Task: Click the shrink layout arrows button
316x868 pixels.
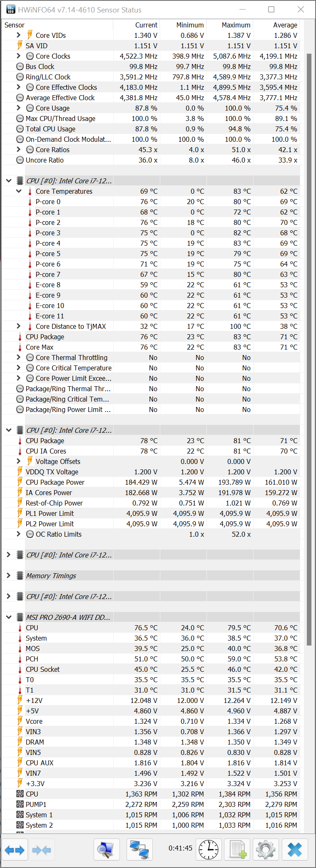Action: pyautogui.click(x=42, y=850)
